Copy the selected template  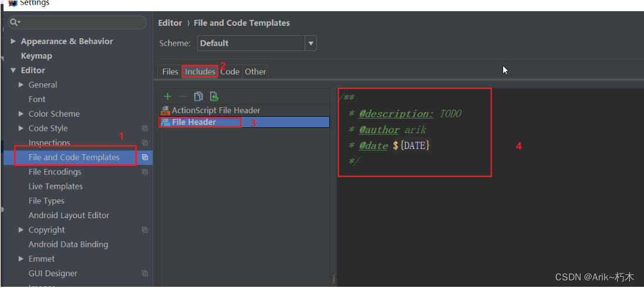tap(198, 96)
